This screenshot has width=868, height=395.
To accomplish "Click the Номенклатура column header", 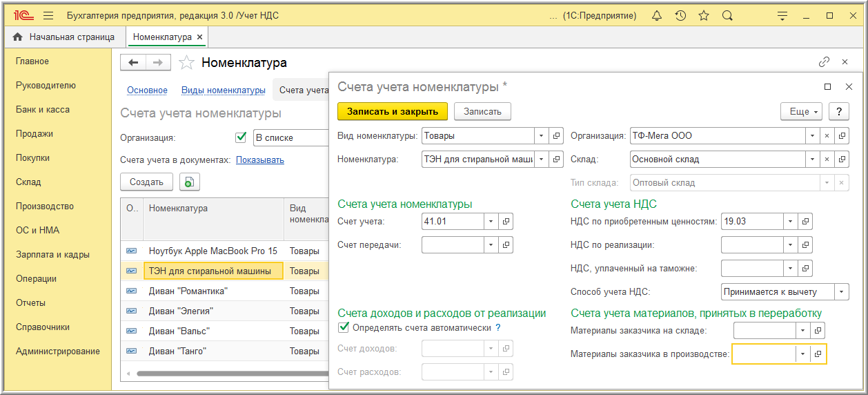I will 213,220.
